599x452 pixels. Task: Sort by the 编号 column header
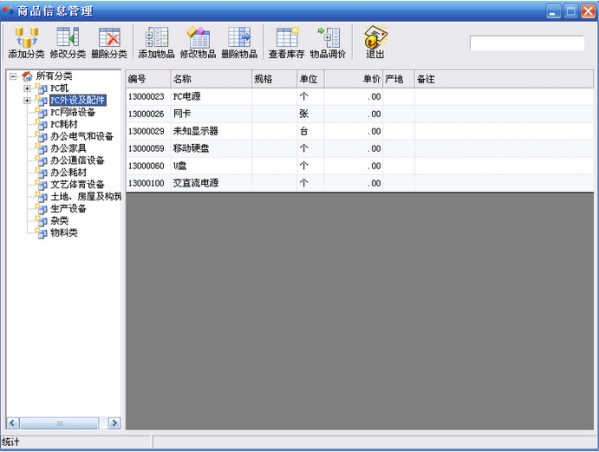point(148,79)
